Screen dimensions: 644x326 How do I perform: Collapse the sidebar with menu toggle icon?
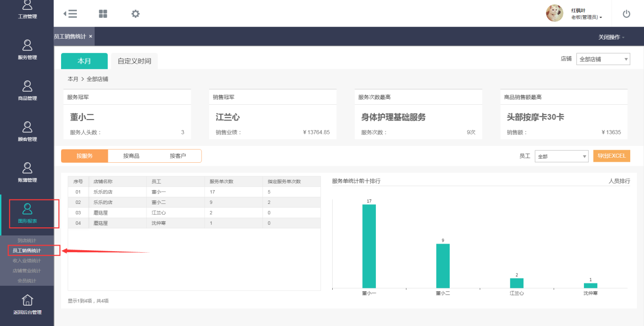(70, 14)
